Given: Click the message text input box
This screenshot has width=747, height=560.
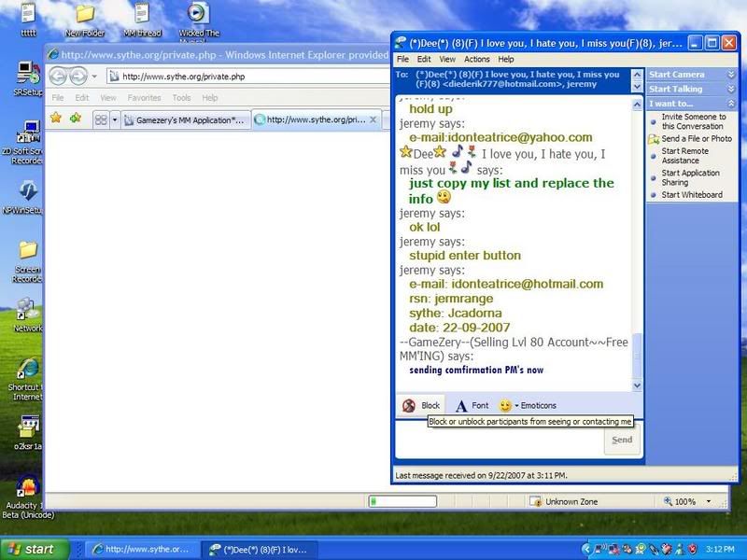Looking at the screenshot, I should tap(500, 441).
